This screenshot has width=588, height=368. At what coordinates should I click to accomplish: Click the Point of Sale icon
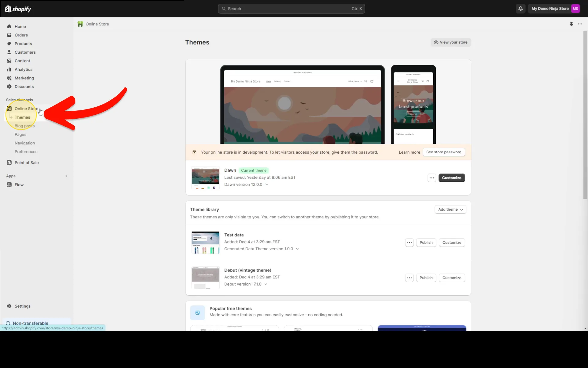click(9, 163)
